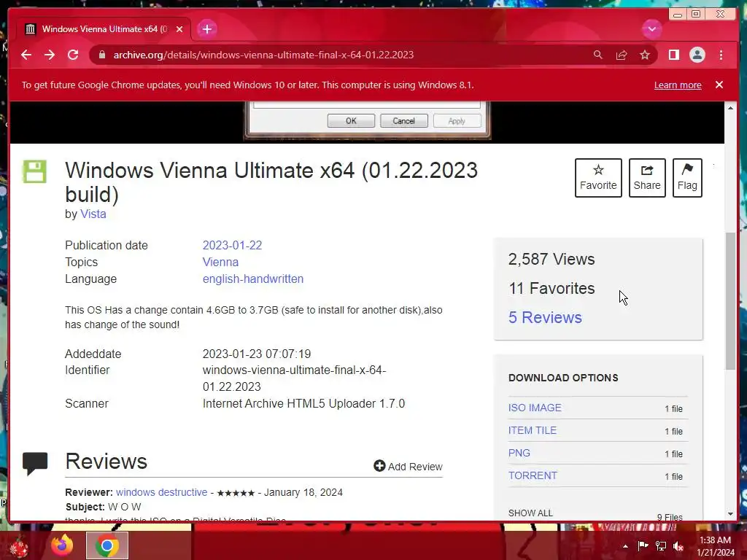Flag this archive item
747x560 pixels.
[687, 178]
